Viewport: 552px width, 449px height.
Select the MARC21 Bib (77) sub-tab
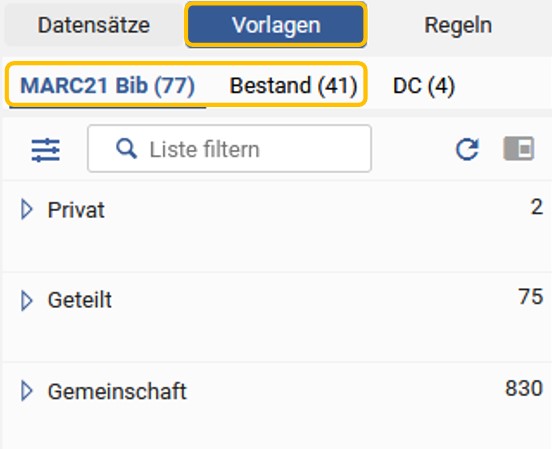click(x=108, y=86)
